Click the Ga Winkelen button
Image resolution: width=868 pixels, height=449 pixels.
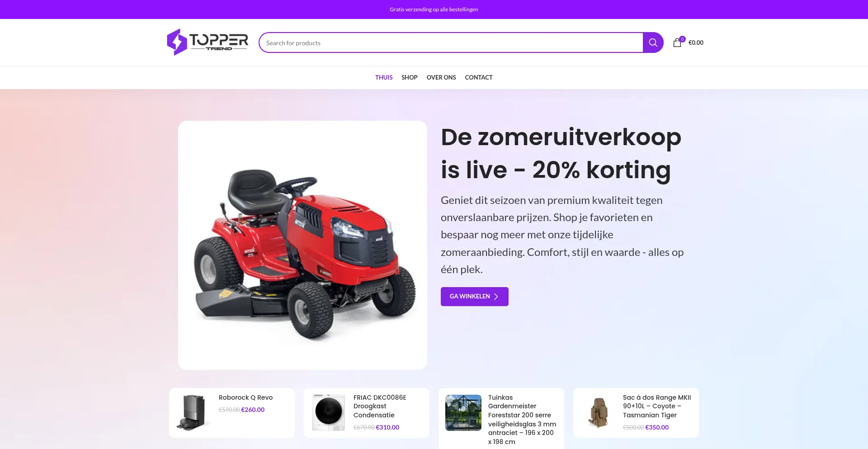(x=475, y=297)
